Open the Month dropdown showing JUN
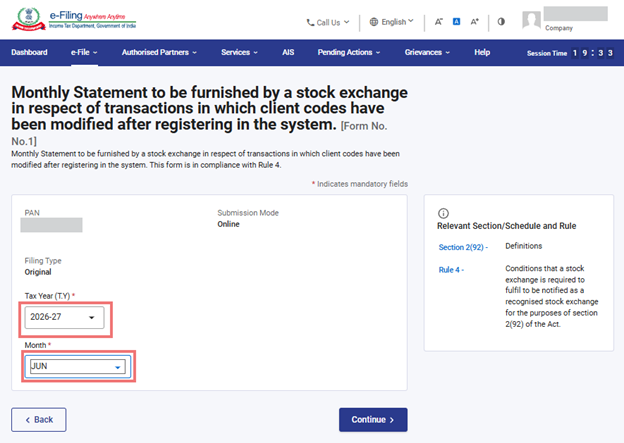624x443 pixels. 78,367
